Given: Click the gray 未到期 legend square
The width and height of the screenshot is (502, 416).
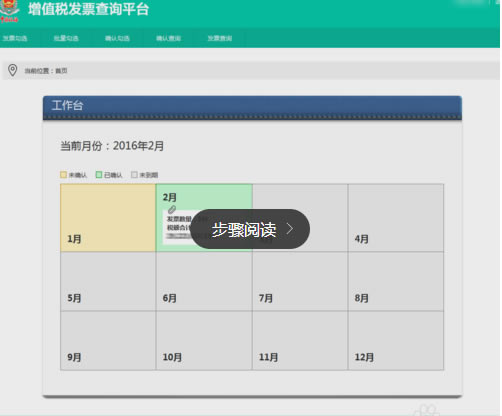Looking at the screenshot, I should pyautogui.click(x=134, y=175).
